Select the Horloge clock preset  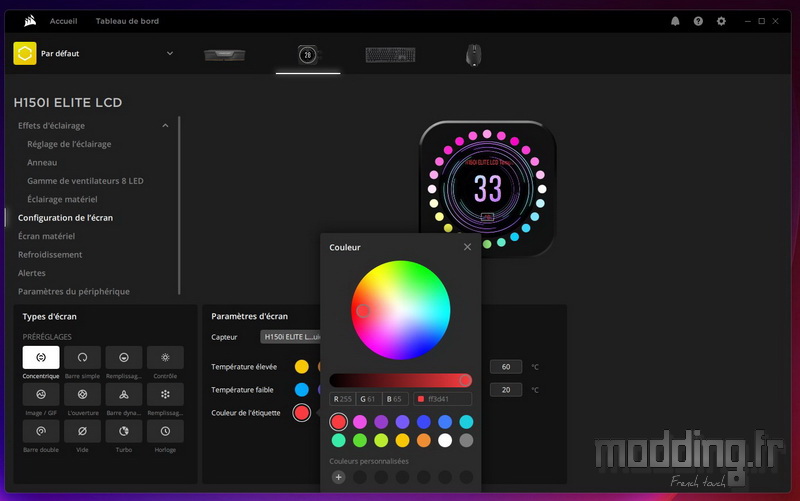(x=165, y=431)
